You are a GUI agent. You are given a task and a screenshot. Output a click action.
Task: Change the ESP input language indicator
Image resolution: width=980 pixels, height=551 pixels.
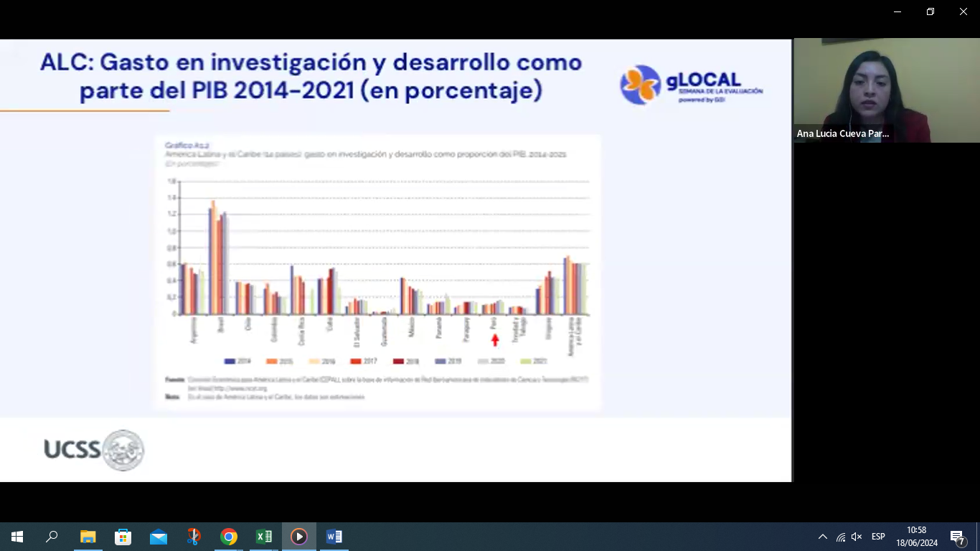click(878, 537)
